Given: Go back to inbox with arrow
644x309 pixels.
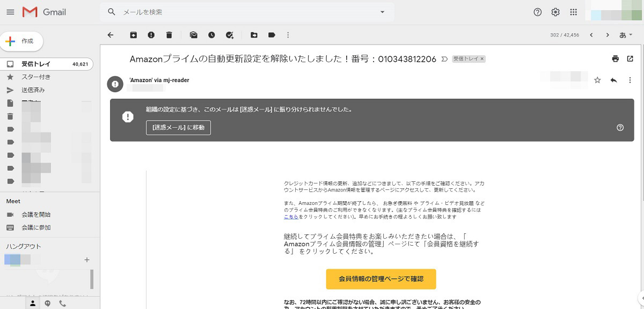Looking at the screenshot, I should tap(111, 35).
